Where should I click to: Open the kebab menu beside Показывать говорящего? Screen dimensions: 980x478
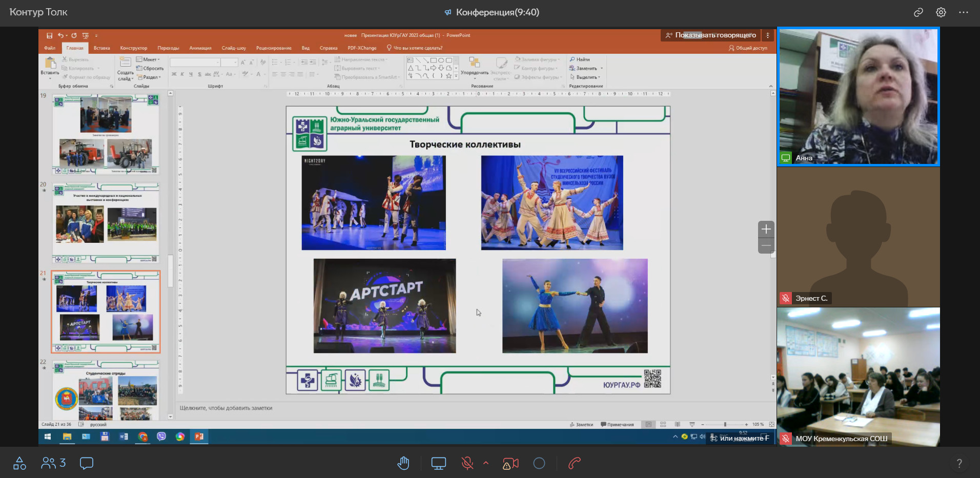767,35
